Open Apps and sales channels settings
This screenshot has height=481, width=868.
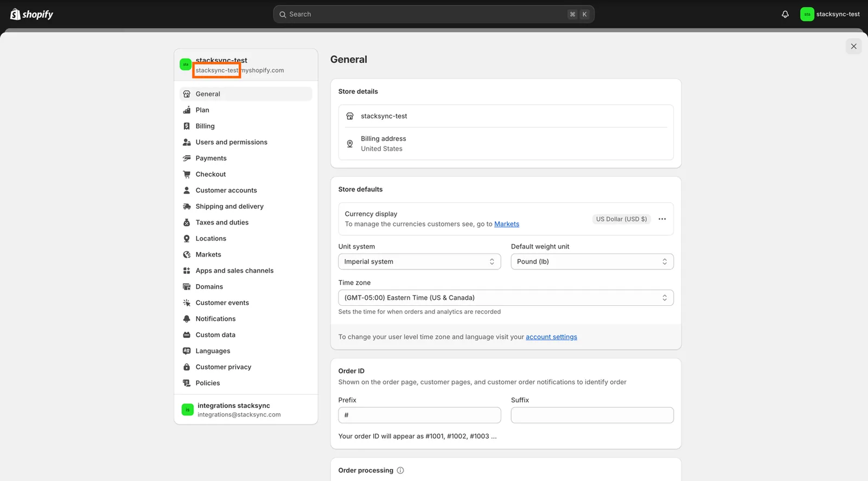tap(246, 271)
